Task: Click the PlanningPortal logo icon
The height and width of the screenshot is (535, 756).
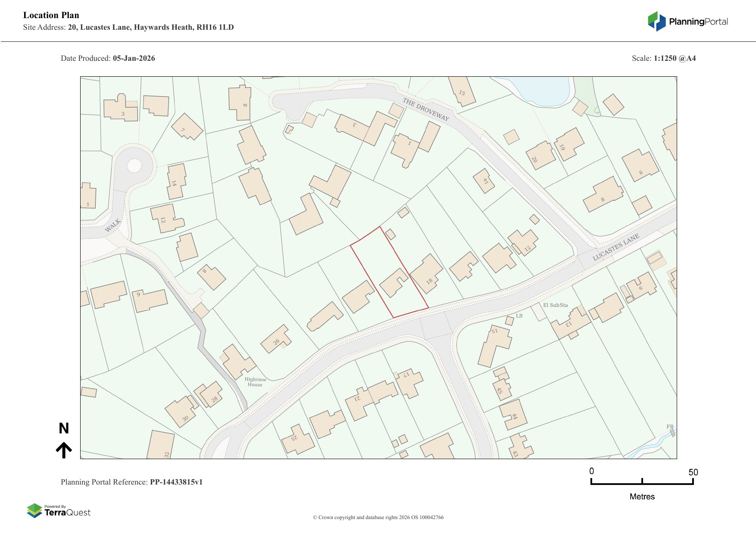Action: (656, 21)
